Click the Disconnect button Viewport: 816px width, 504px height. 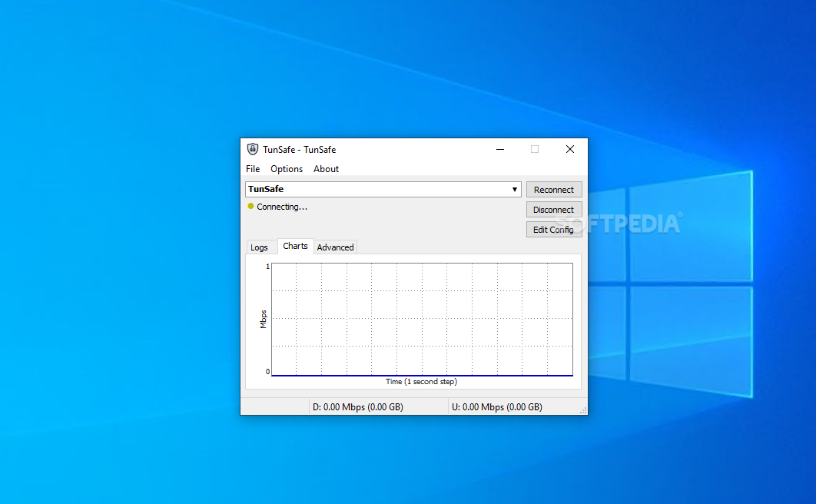tap(554, 210)
